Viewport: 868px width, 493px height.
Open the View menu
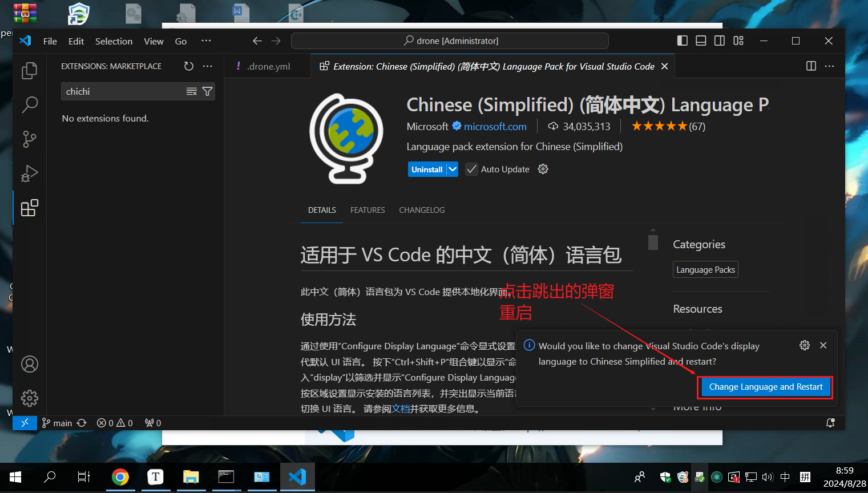pyautogui.click(x=154, y=41)
